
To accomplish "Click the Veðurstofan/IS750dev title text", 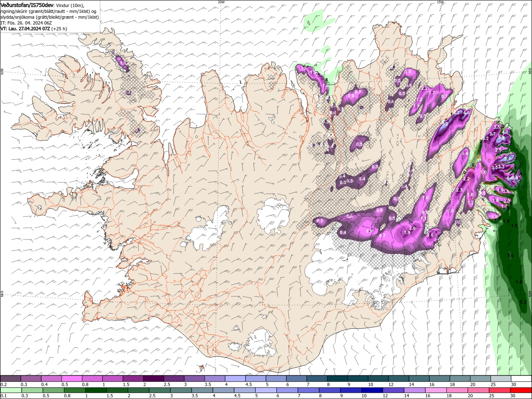I will pyautogui.click(x=27, y=5).
